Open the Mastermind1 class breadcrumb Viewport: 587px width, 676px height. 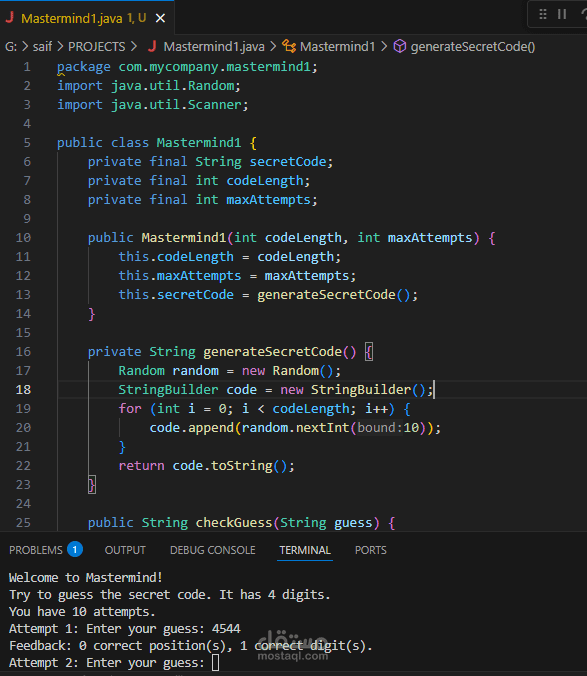pyautogui.click(x=337, y=47)
